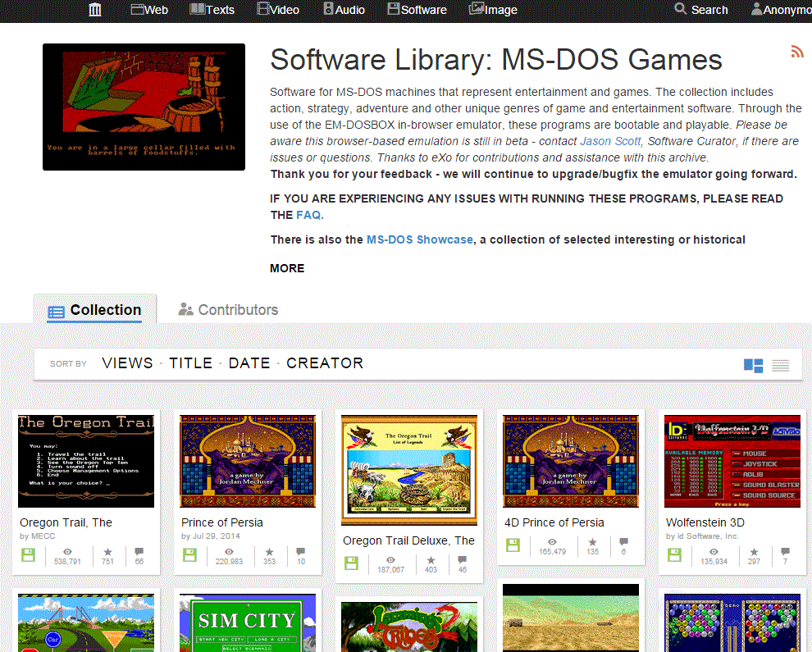Open the FAQ link
Screen dimensions: 812x652
pos(308,215)
